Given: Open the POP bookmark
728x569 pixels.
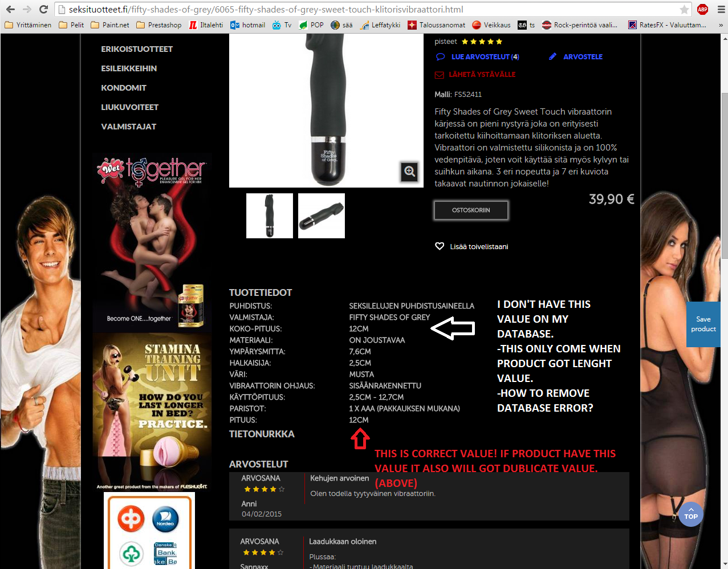Looking at the screenshot, I should click(x=311, y=25).
